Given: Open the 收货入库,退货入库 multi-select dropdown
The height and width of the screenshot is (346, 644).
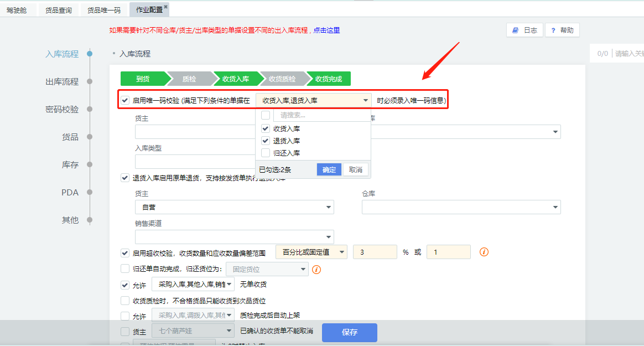Looking at the screenshot, I should point(313,100).
